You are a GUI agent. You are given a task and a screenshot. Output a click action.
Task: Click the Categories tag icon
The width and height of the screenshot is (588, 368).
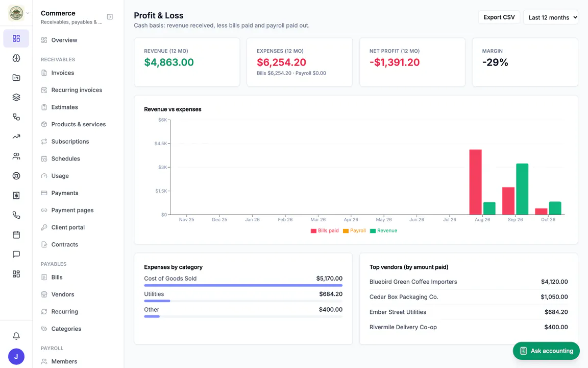[44, 329]
